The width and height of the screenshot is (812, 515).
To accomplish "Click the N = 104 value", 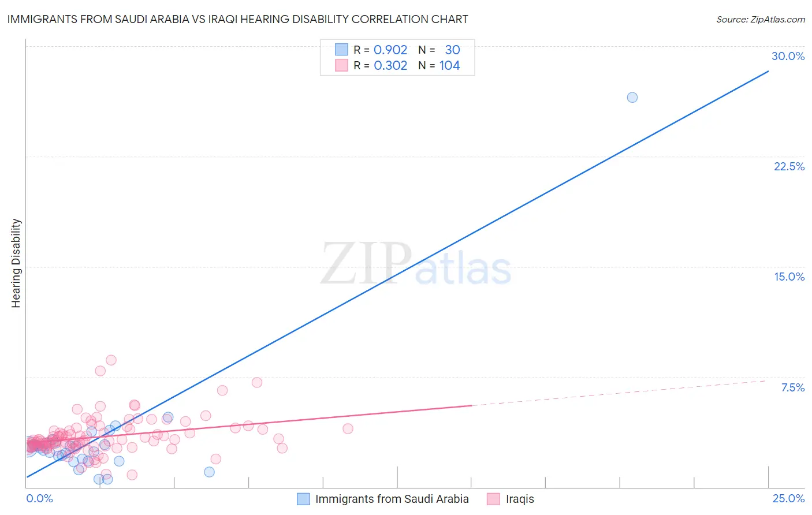I will 439,65.
